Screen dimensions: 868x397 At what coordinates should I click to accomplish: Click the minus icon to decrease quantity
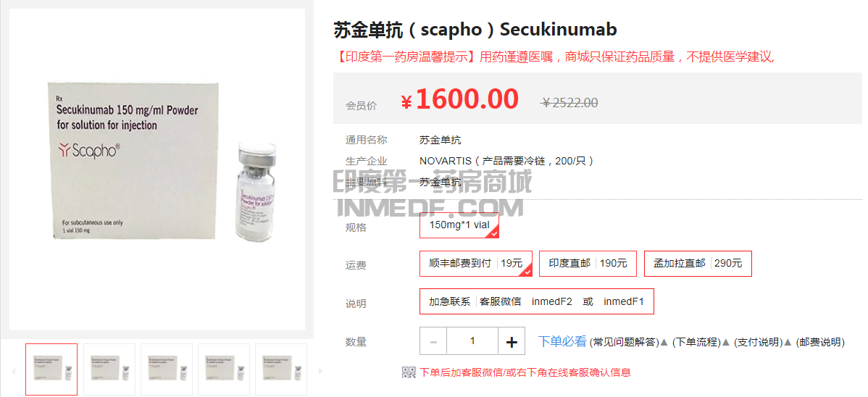point(433,341)
